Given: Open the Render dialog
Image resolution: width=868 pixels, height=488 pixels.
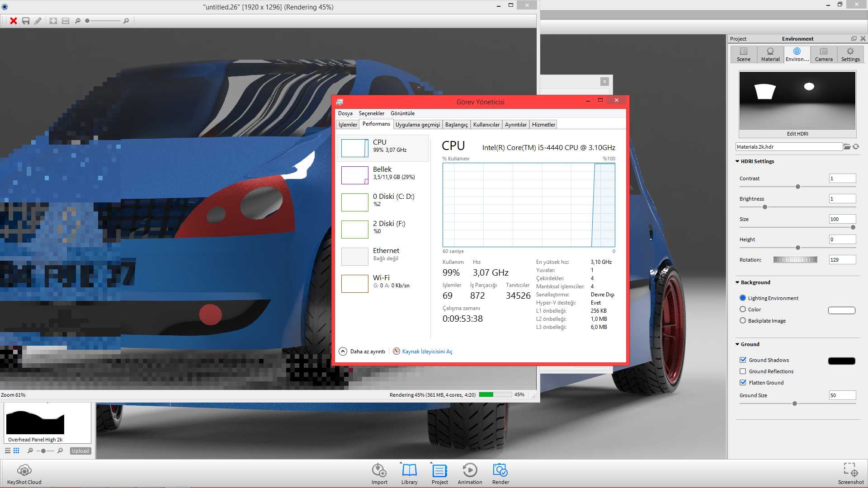Looking at the screenshot, I should click(500, 474).
